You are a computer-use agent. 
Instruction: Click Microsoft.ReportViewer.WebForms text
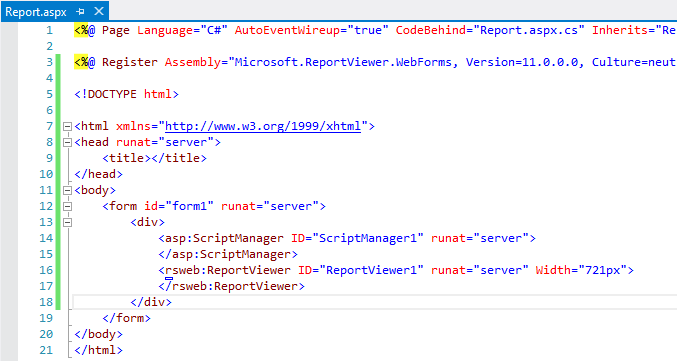343,62
